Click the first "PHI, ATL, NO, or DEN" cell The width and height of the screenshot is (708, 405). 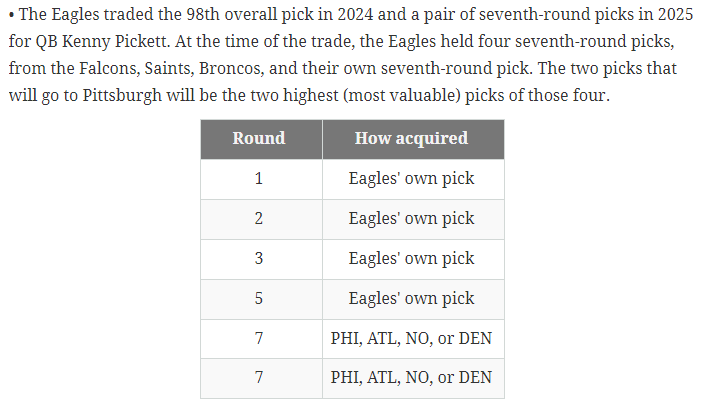coord(411,339)
